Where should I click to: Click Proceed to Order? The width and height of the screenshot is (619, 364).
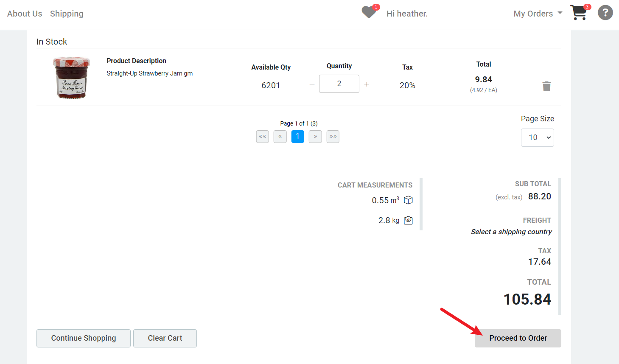coord(518,338)
